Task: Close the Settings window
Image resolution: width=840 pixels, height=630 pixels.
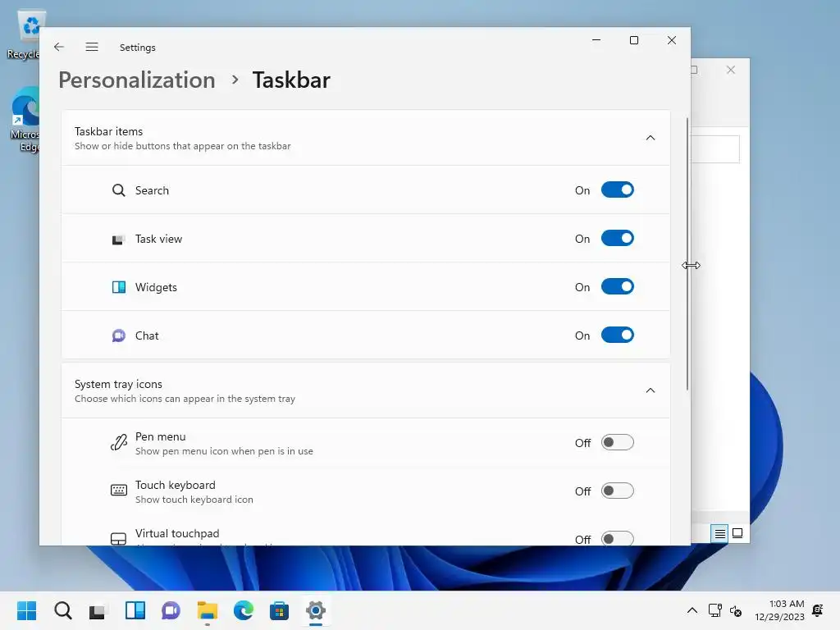Action: [x=672, y=40]
